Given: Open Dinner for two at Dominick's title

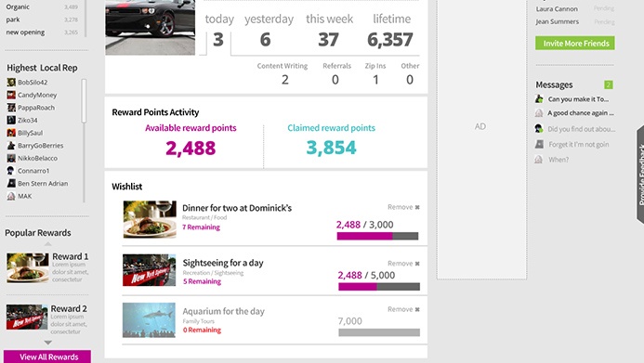Looking at the screenshot, I should (237, 208).
